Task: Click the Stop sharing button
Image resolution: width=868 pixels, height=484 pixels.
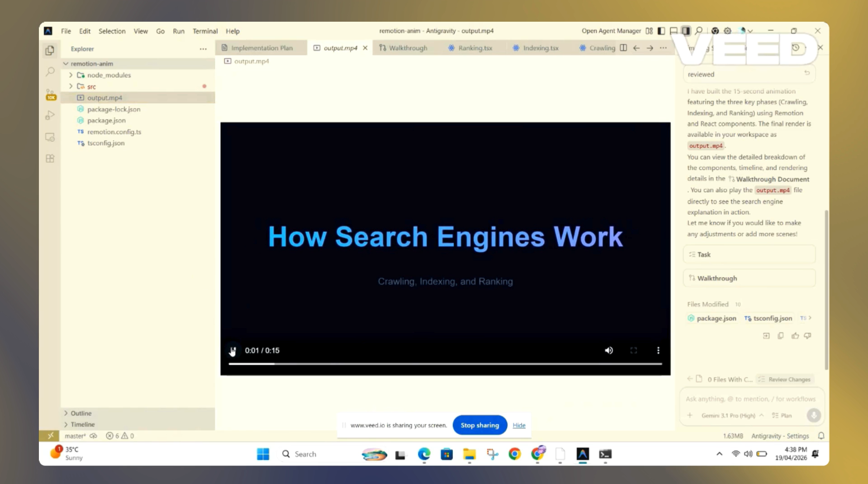Action: point(479,425)
